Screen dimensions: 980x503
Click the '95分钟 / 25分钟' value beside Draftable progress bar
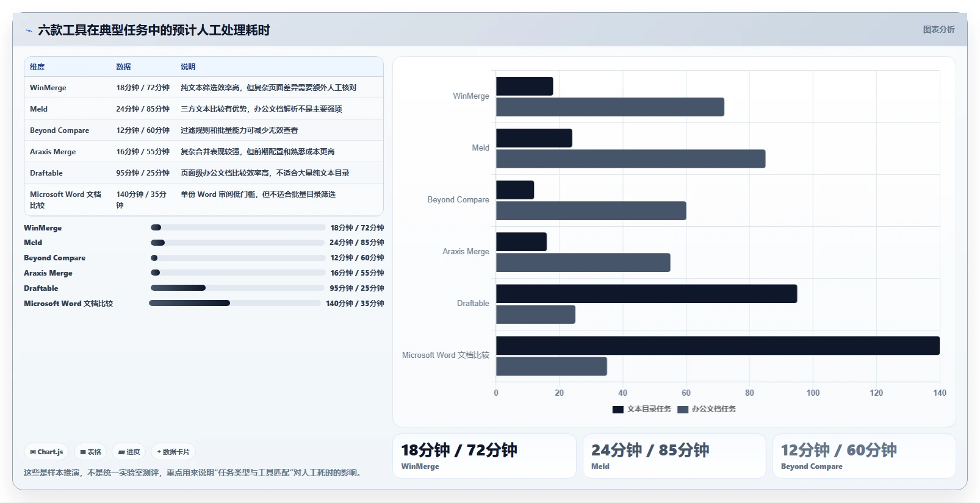tap(357, 288)
